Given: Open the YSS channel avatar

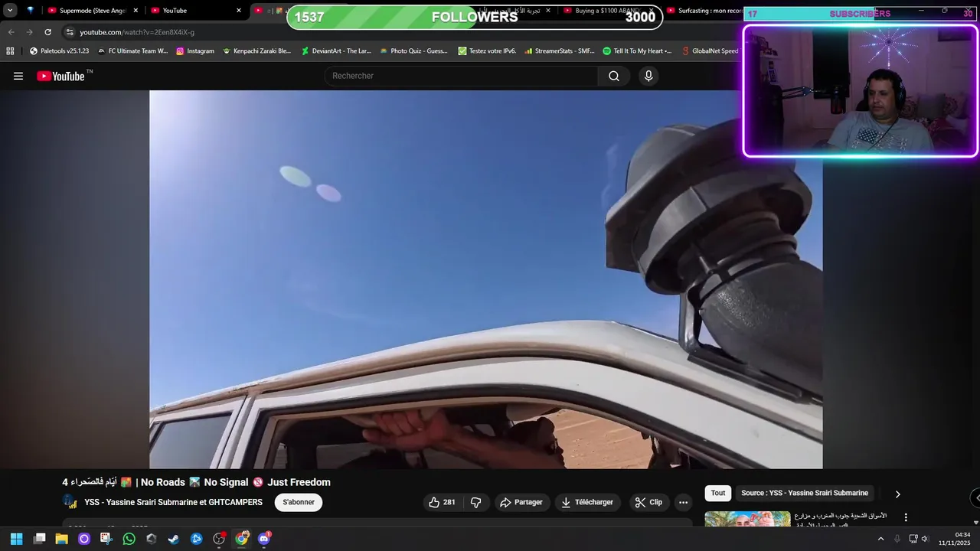Looking at the screenshot, I should click(70, 502).
